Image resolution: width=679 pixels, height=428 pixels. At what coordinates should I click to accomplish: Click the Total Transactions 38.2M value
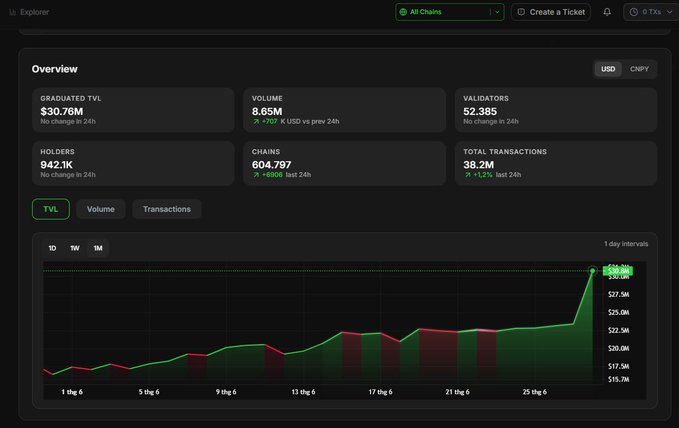tap(479, 165)
